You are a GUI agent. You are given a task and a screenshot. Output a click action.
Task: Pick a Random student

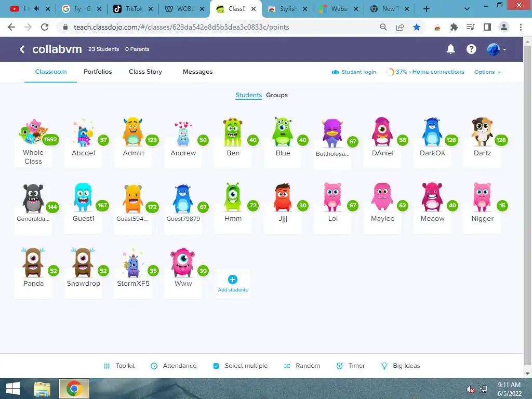(302, 366)
